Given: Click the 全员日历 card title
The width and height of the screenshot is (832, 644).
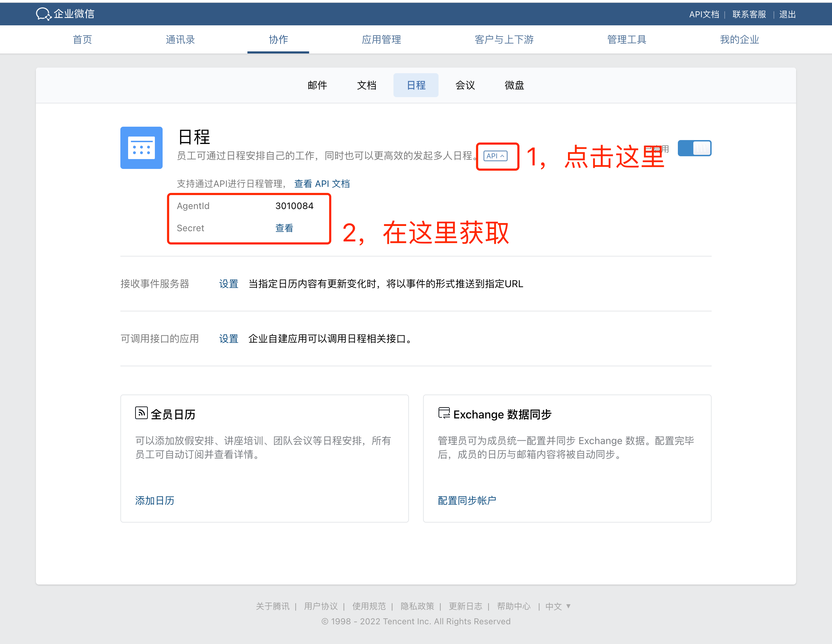Looking at the screenshot, I should [173, 414].
